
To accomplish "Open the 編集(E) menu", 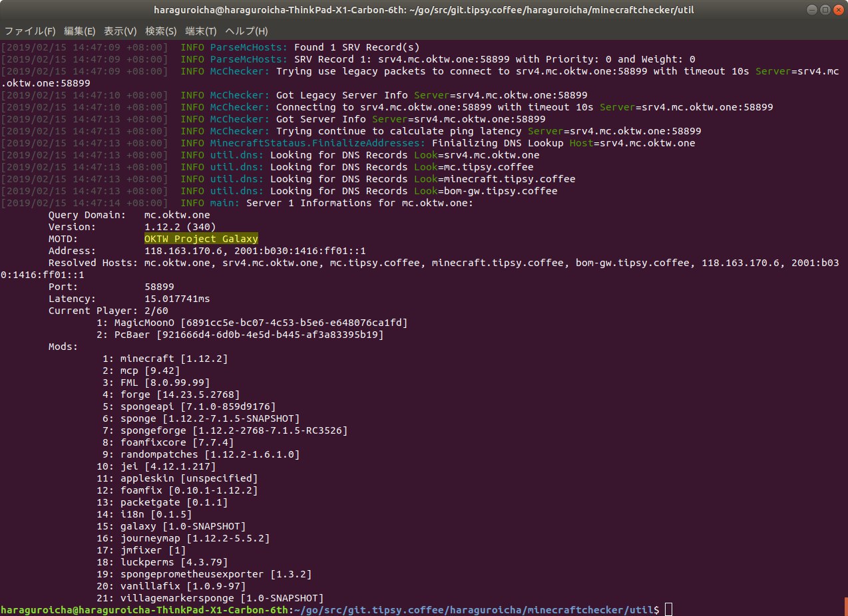I will pyautogui.click(x=80, y=31).
